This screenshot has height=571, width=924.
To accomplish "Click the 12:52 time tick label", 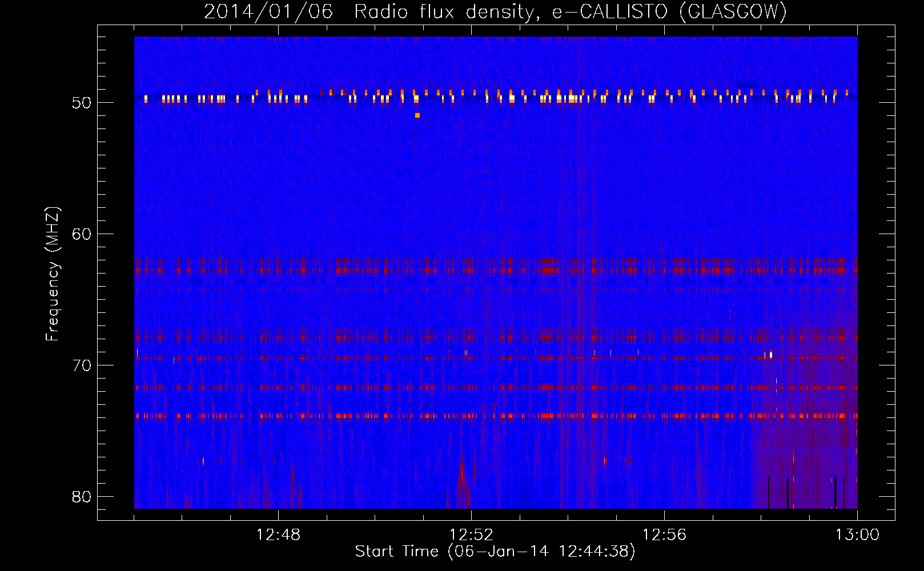I will coord(472,535).
